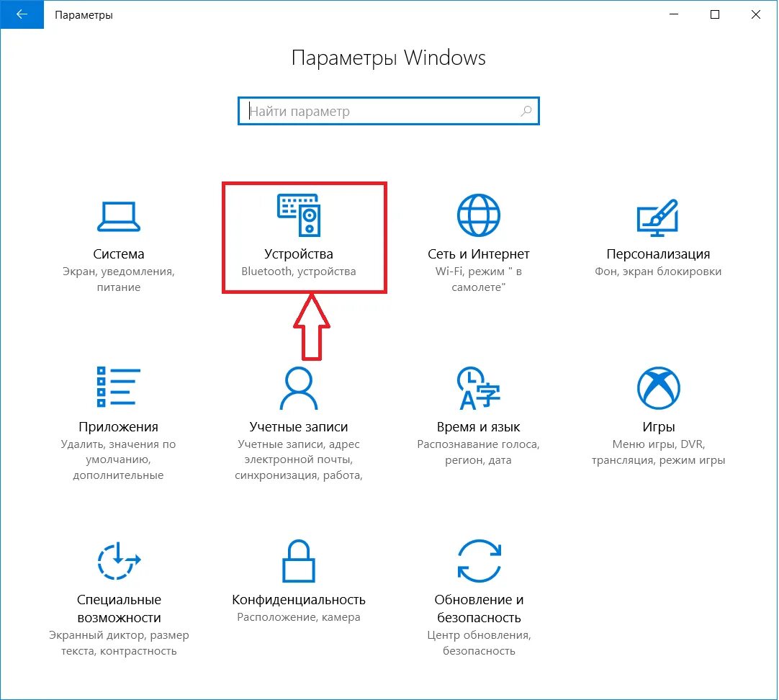This screenshot has height=700, width=779.
Task: Open the Время и язык clock icon
Action: click(479, 388)
